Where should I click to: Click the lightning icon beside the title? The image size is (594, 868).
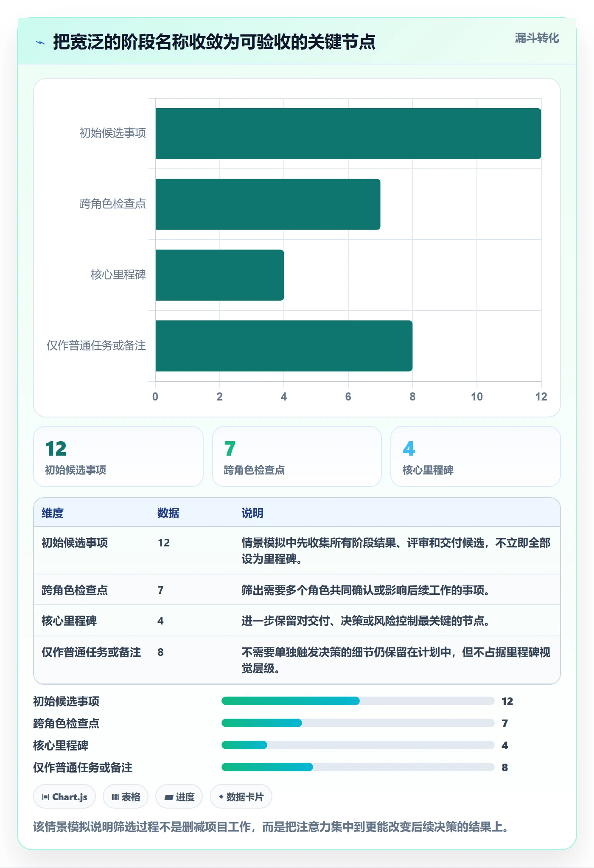click(40, 42)
